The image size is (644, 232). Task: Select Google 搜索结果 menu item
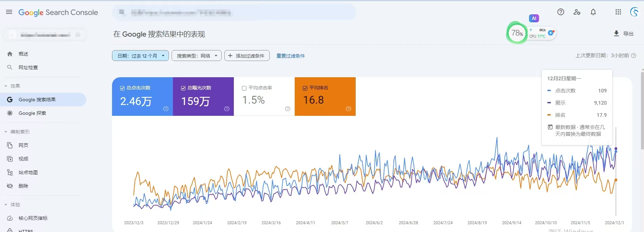tap(43, 100)
